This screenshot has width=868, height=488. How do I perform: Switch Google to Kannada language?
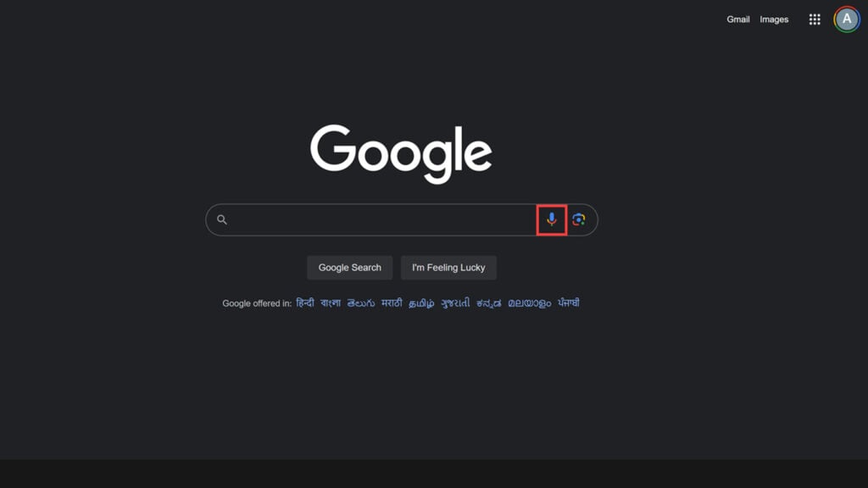[x=489, y=302]
